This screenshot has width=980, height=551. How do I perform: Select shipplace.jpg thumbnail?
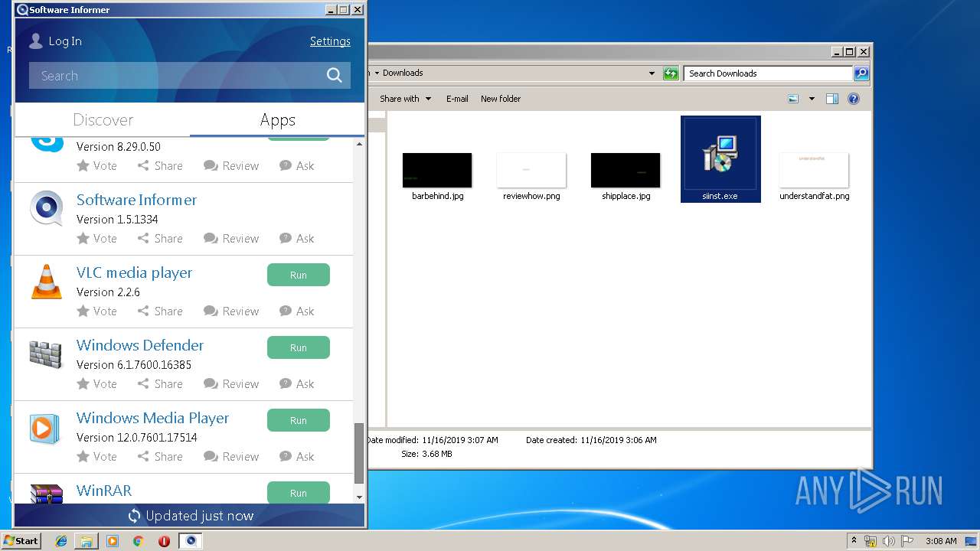click(626, 171)
